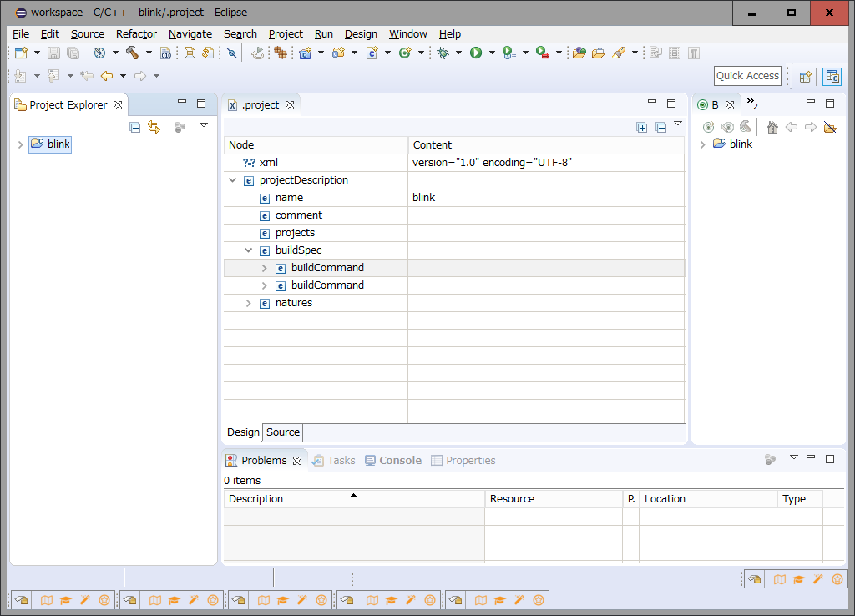The width and height of the screenshot is (855, 616).
Task: Click the New Class icon
Action: pyautogui.click(x=405, y=53)
